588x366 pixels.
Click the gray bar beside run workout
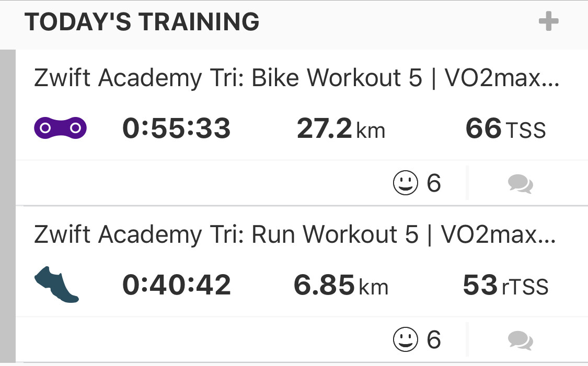(8, 285)
